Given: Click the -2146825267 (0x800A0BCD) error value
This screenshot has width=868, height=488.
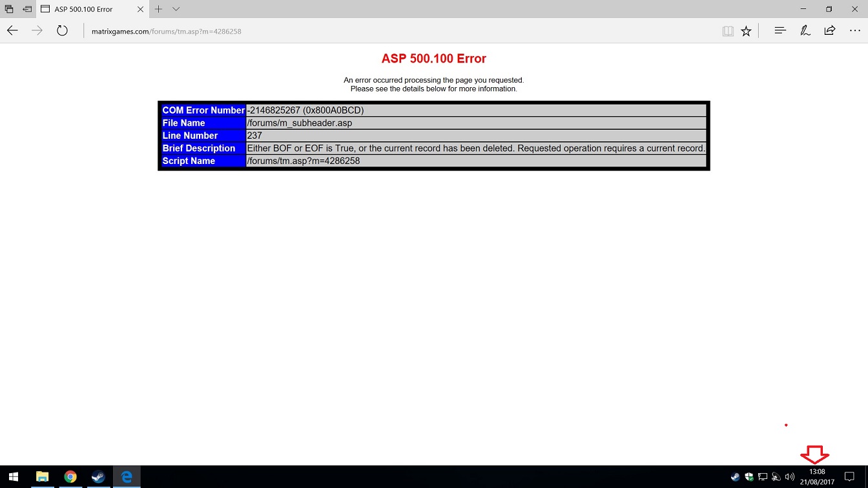Looking at the screenshot, I should tap(305, 110).
